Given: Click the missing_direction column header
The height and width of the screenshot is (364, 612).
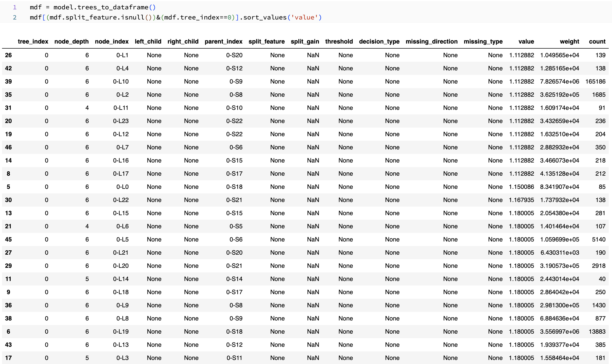Looking at the screenshot, I should pos(432,41).
